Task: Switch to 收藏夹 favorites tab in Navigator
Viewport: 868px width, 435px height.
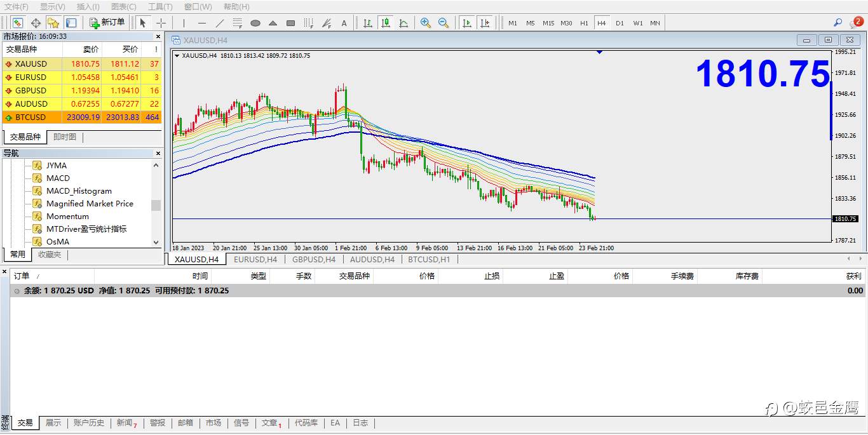Action: [x=50, y=254]
